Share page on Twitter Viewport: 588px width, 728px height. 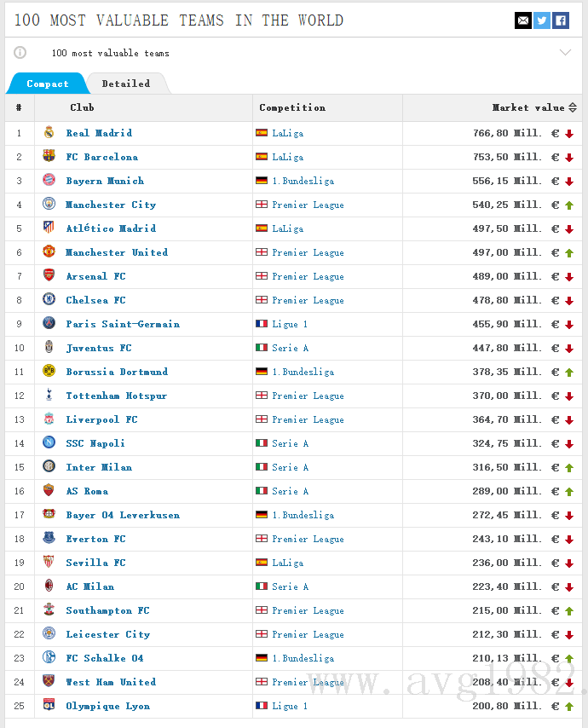[x=541, y=20]
